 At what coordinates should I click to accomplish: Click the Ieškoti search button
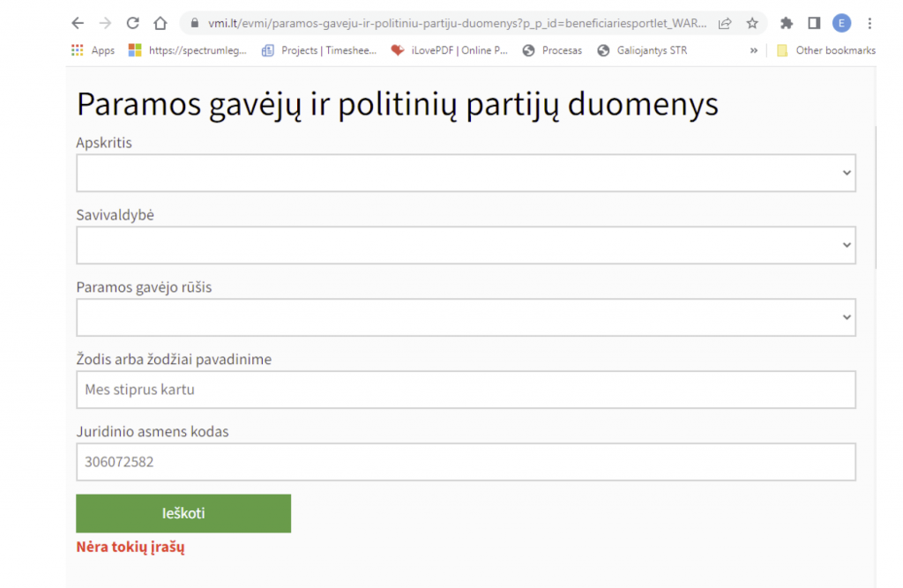point(183,513)
